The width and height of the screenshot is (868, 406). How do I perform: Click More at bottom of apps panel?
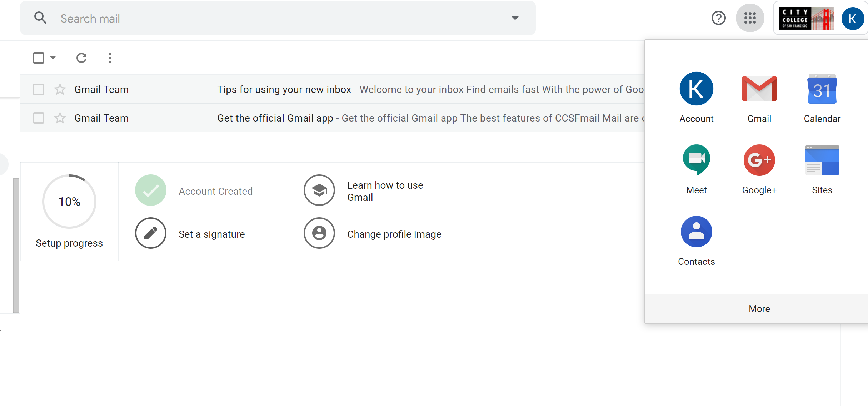pos(759,309)
